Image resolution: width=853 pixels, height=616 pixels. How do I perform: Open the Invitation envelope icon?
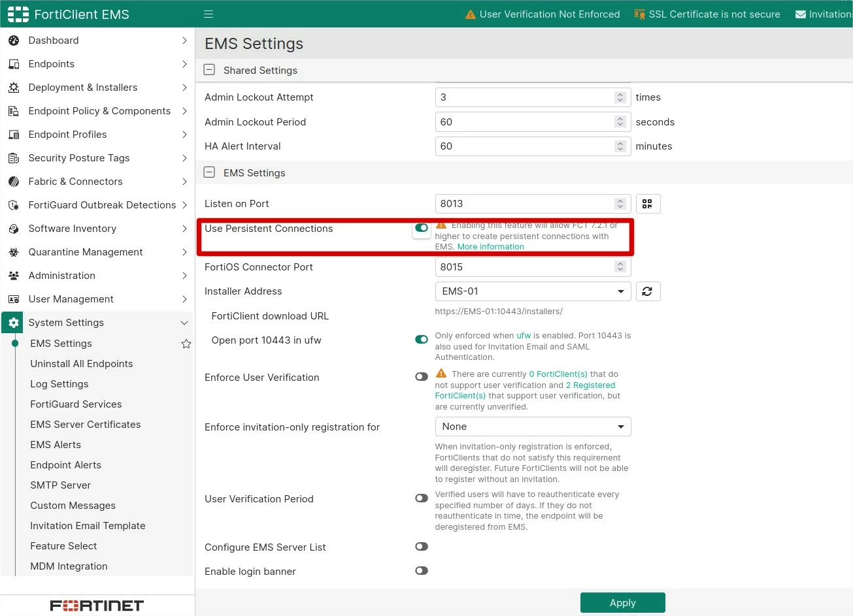pyautogui.click(x=801, y=14)
